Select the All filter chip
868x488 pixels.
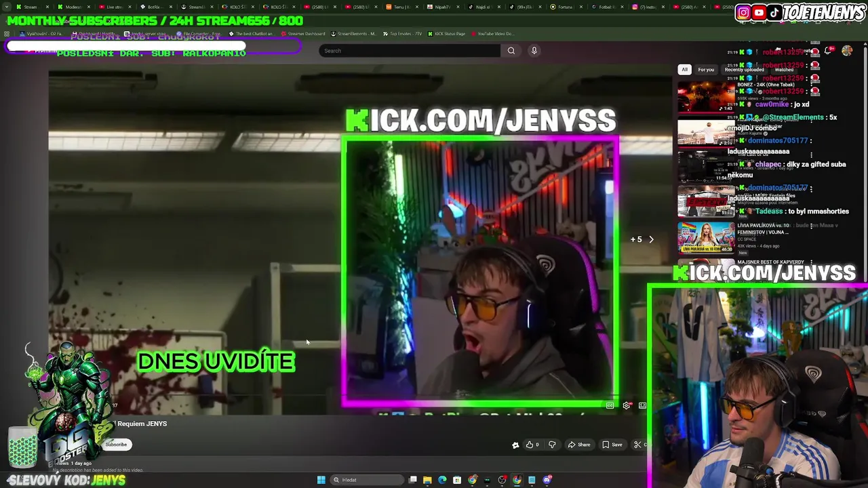point(684,69)
